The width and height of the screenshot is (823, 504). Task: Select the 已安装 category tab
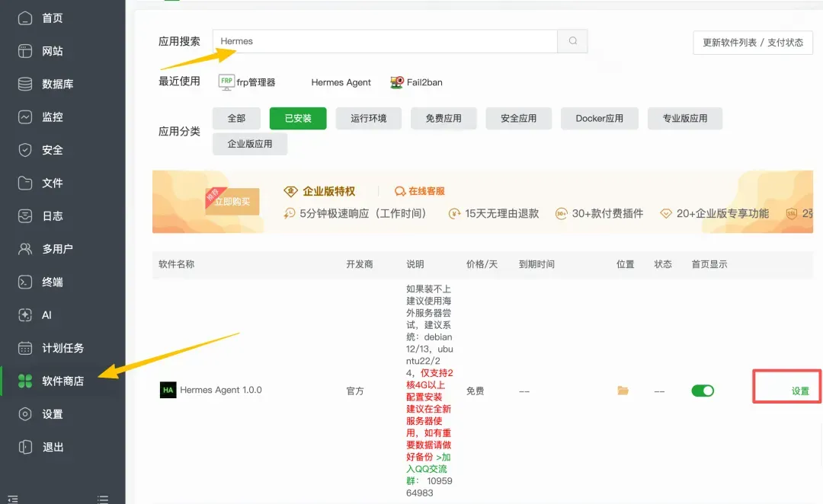298,119
